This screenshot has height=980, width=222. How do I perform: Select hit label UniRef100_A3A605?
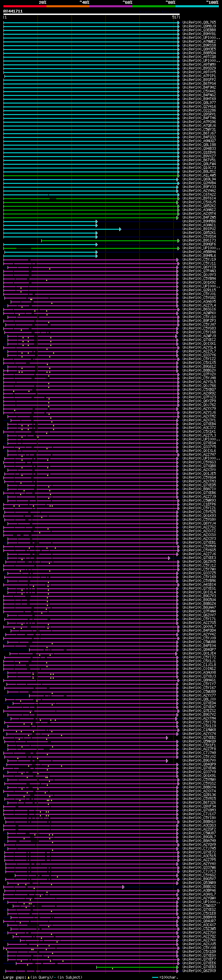point(199,302)
